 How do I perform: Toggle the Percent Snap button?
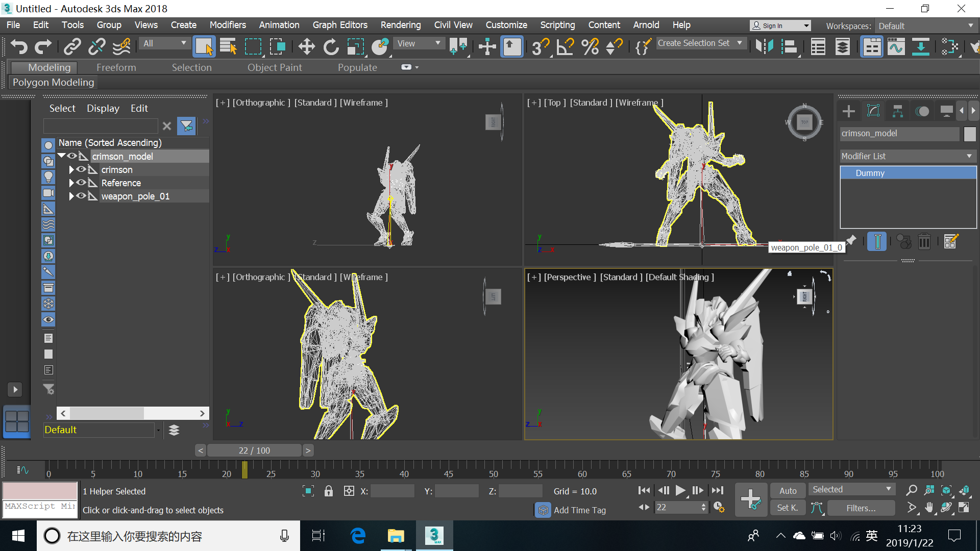(x=590, y=46)
